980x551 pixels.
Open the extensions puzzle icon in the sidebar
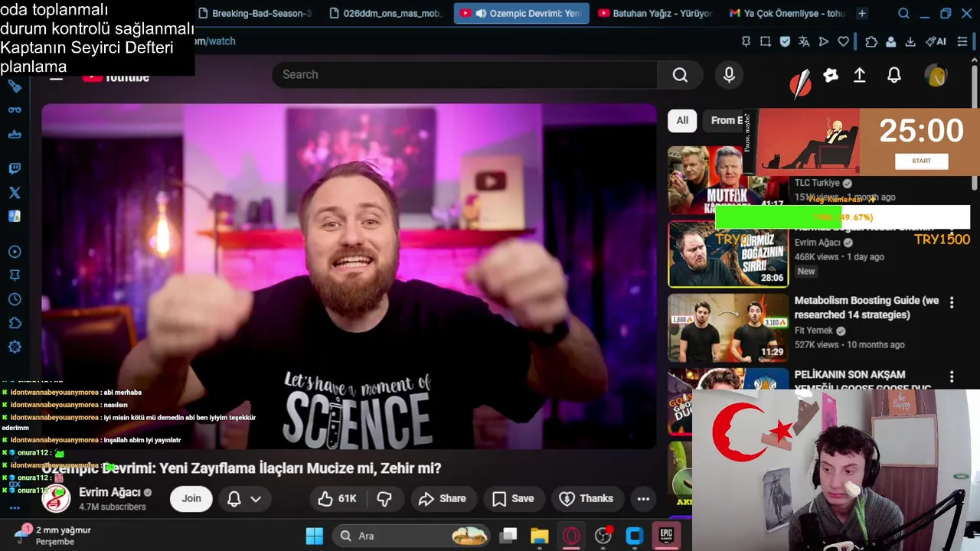point(15,323)
